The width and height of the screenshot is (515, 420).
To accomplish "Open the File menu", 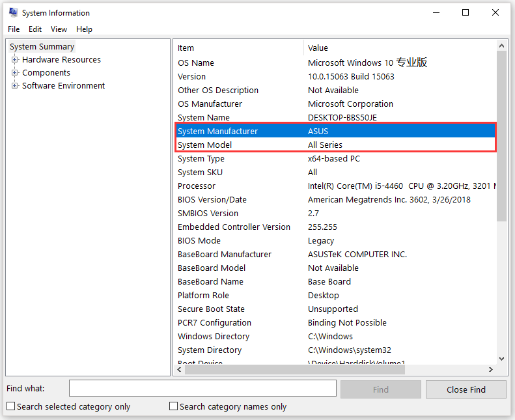I will point(14,29).
